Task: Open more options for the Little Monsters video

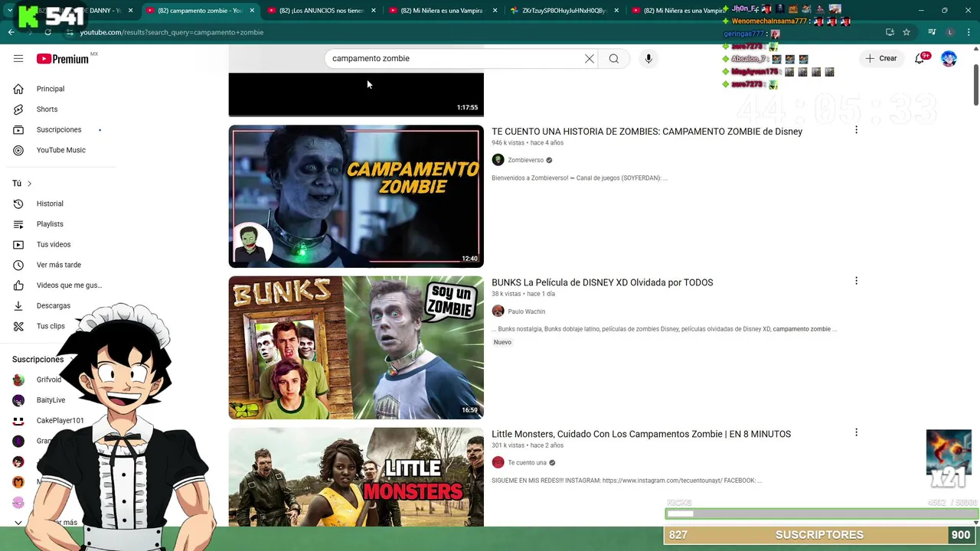Action: [x=856, y=432]
